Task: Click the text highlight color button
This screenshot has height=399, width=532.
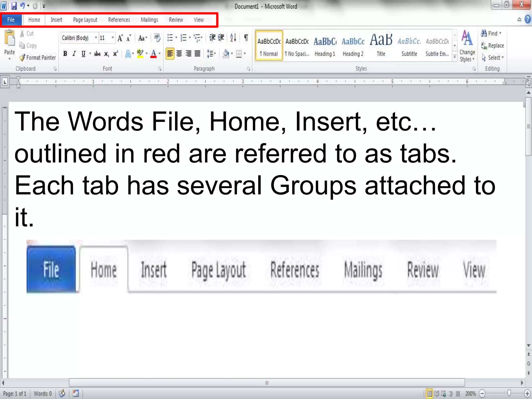Action: click(140, 54)
